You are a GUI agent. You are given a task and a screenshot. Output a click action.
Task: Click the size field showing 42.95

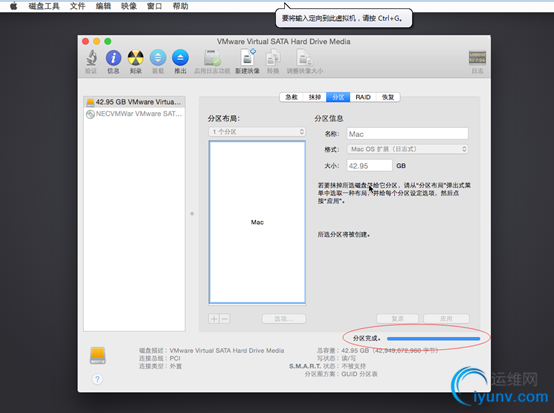point(370,166)
